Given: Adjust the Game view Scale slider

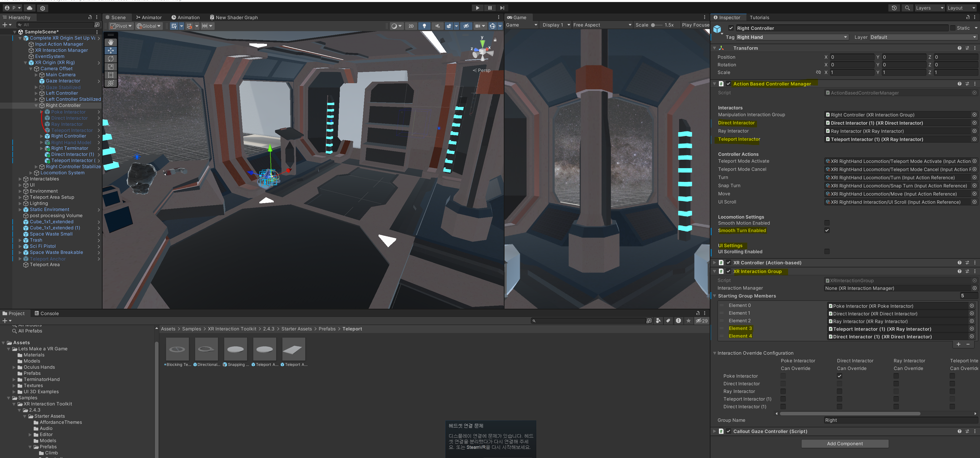Looking at the screenshot, I should pyautogui.click(x=653, y=25).
